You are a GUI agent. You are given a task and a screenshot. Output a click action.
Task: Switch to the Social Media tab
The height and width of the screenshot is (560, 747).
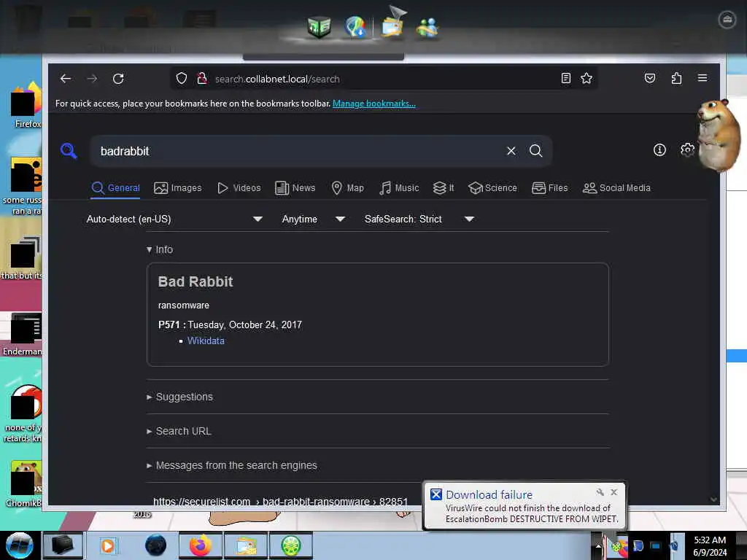click(x=616, y=188)
